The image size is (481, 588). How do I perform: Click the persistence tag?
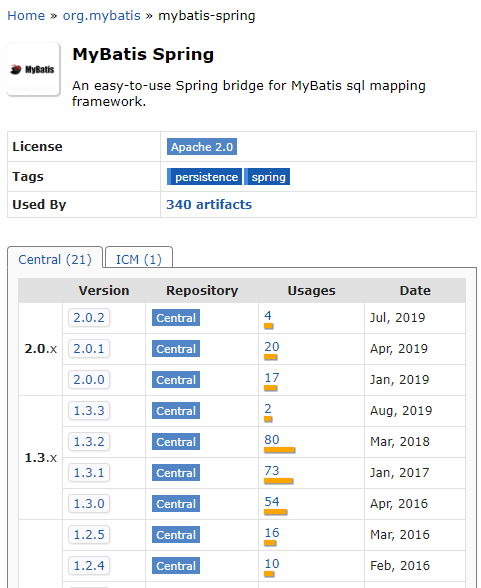click(204, 177)
